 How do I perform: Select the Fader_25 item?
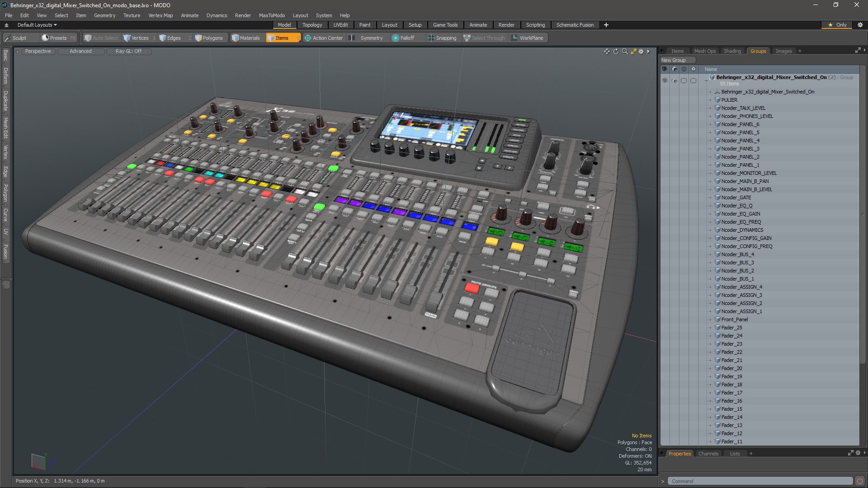[x=731, y=328]
